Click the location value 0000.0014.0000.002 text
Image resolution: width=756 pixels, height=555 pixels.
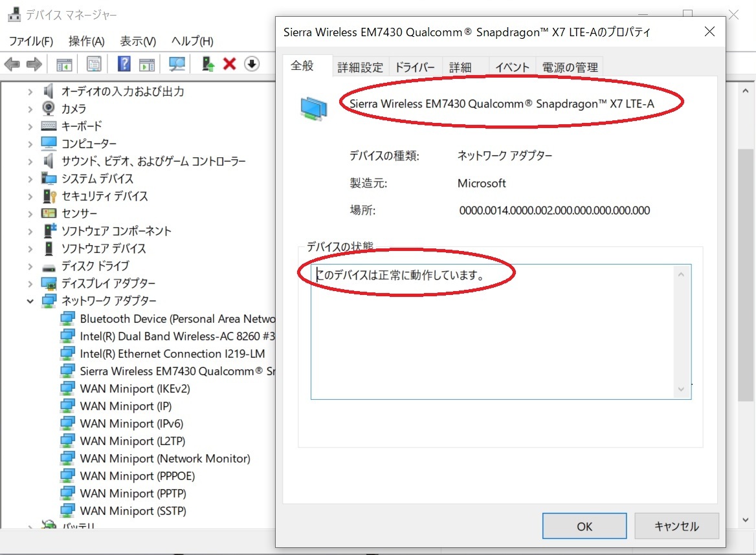[x=555, y=210]
